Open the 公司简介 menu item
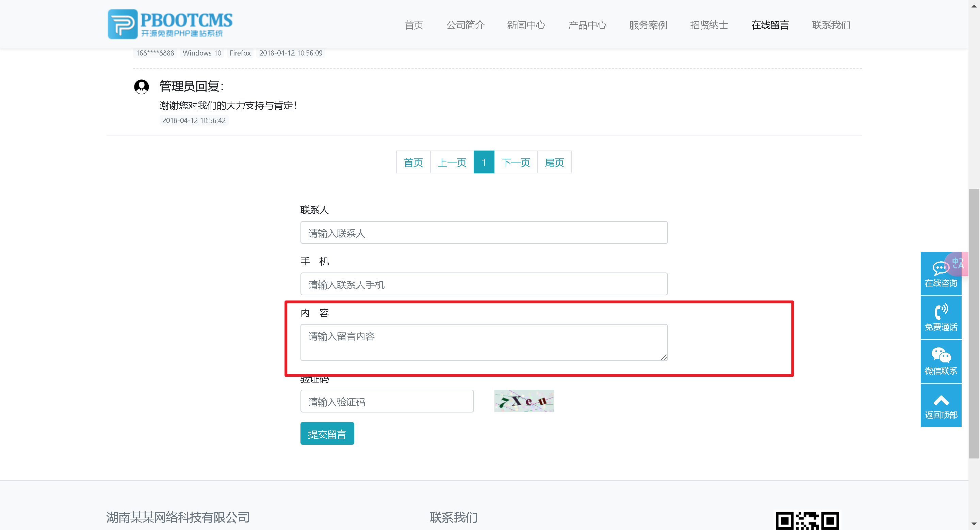Image resolution: width=980 pixels, height=530 pixels. 465,25
